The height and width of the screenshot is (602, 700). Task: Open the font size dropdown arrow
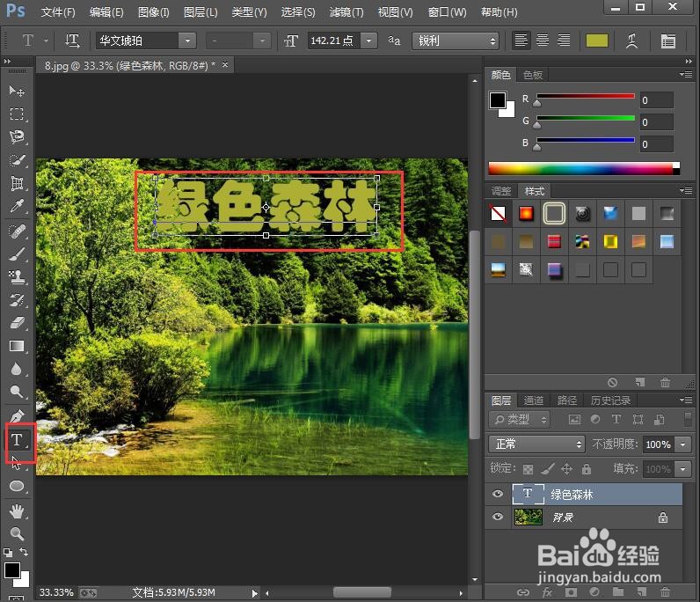pos(368,40)
